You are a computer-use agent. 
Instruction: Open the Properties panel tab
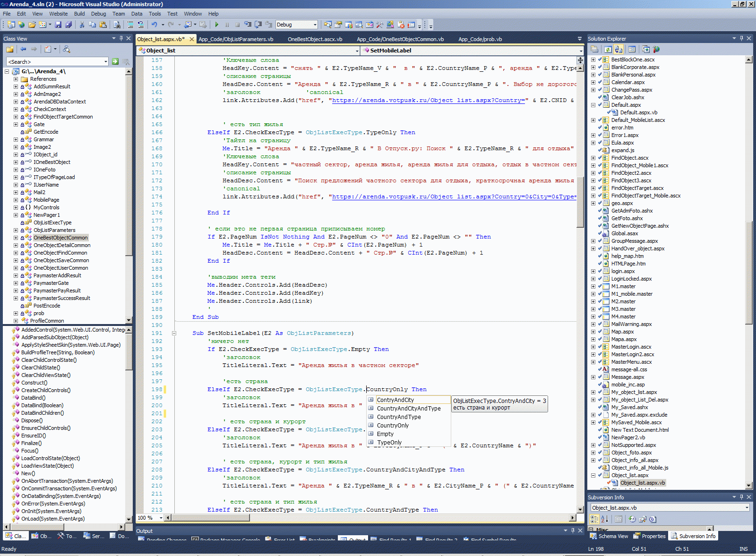[650, 536]
